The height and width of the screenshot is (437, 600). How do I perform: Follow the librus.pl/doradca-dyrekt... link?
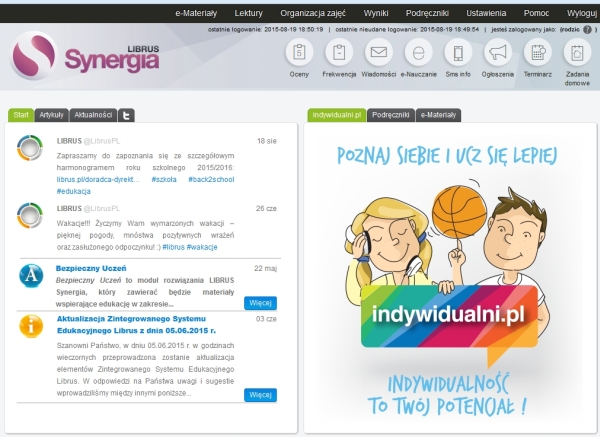[x=98, y=179]
